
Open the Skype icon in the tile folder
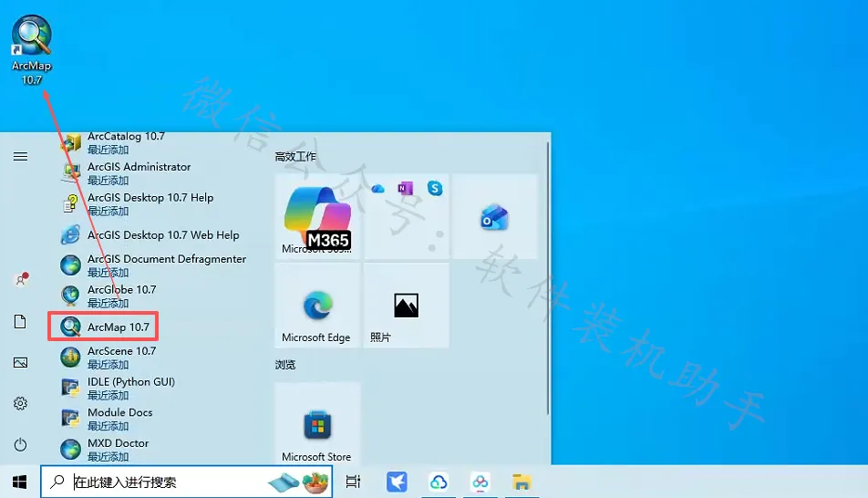[435, 188]
